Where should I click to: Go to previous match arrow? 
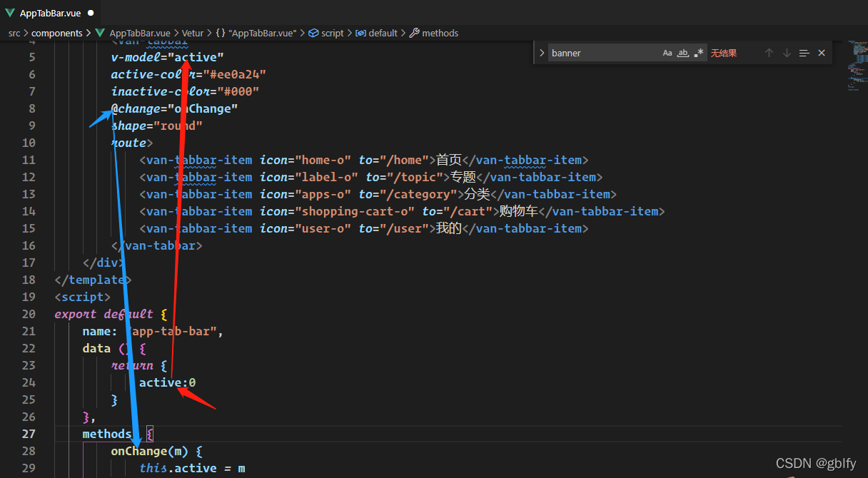tap(769, 53)
